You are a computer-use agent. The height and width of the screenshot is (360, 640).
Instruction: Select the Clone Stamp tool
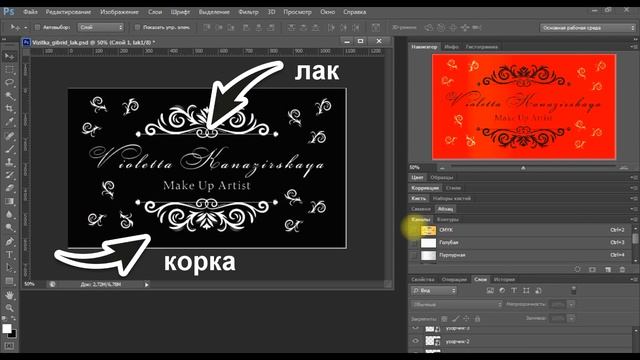[x=9, y=162]
